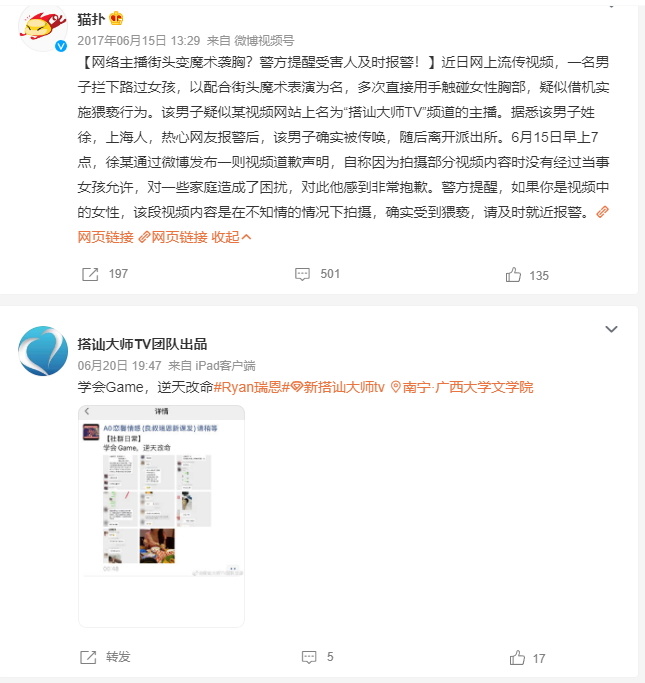Open comments icon showing 501
The width and height of the screenshot is (645, 683).
coord(302,274)
